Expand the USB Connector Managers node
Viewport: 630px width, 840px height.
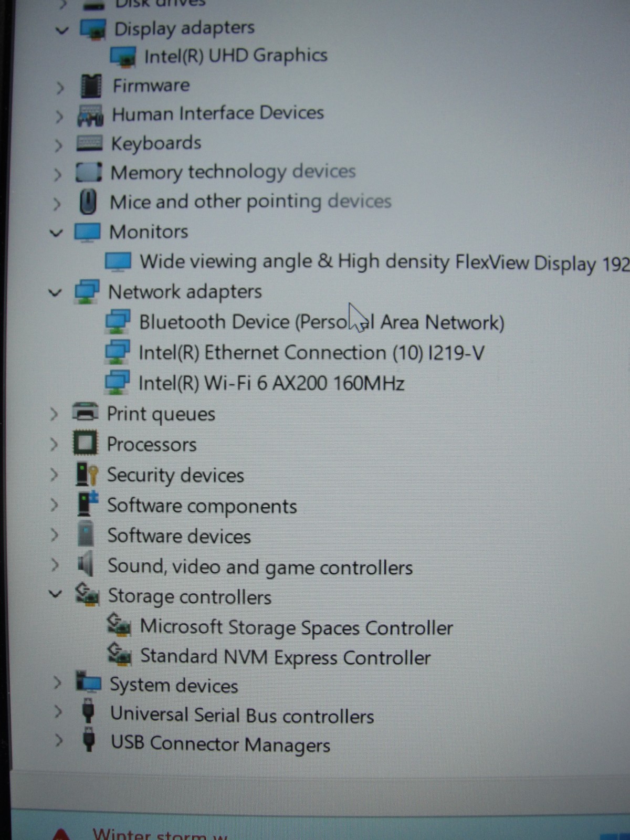tap(59, 741)
